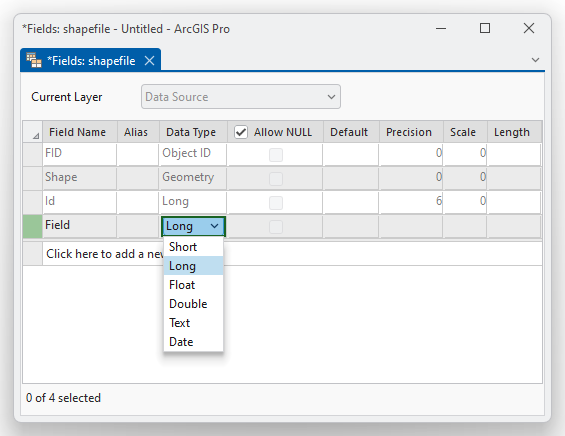
Task: Click the Fields table icon on tab
Action: point(34,60)
